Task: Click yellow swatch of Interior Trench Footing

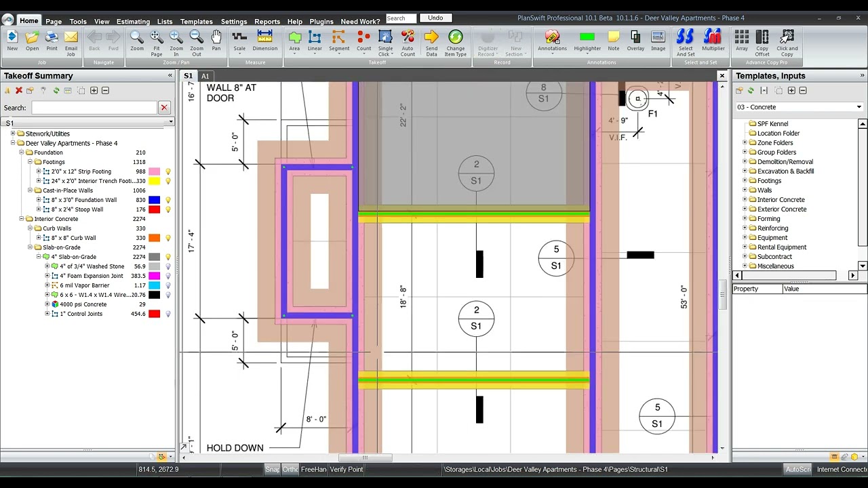Action: pos(155,181)
